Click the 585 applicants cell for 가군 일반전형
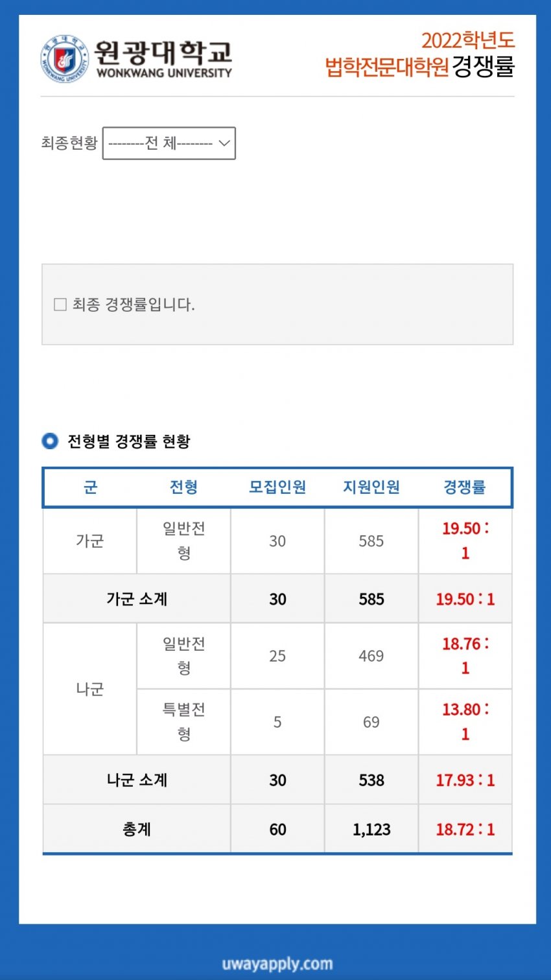 pos(371,541)
